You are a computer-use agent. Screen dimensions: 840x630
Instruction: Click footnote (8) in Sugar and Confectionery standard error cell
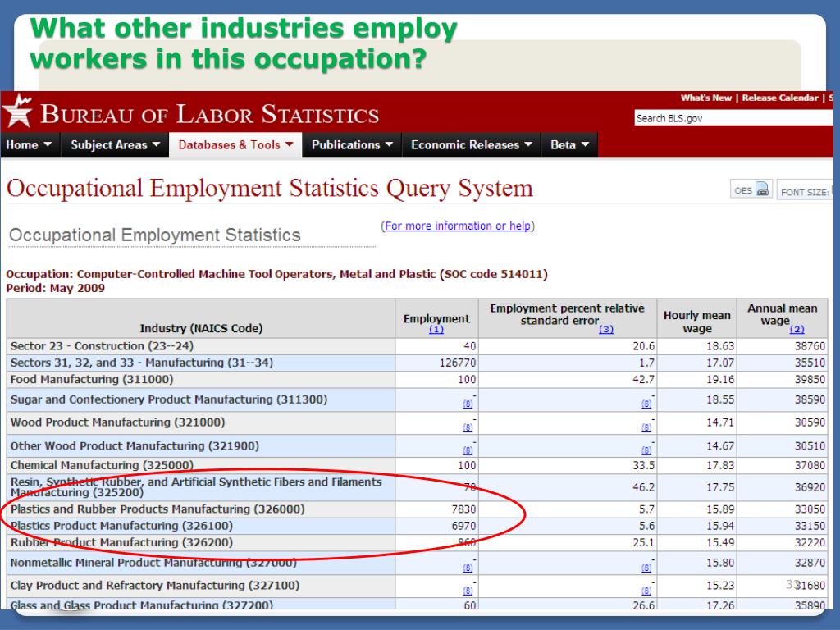(646, 404)
